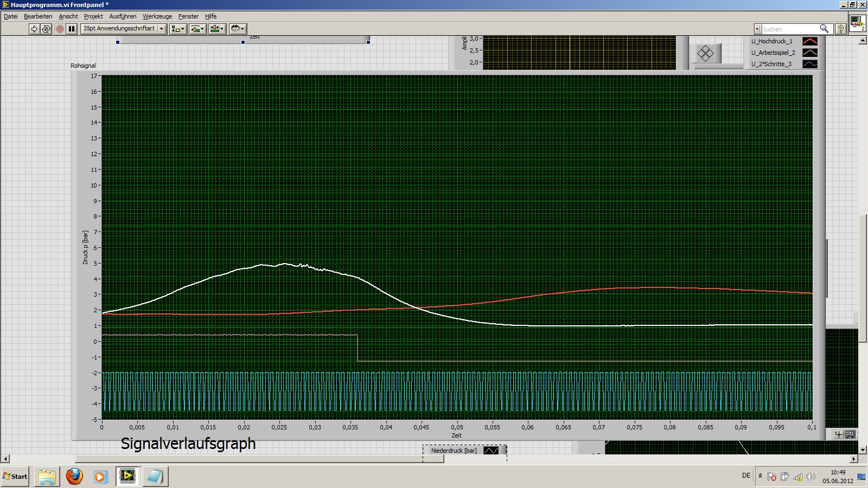Abort execution with the red stop button
Viewport: 868px width, 488px height.
60,29
